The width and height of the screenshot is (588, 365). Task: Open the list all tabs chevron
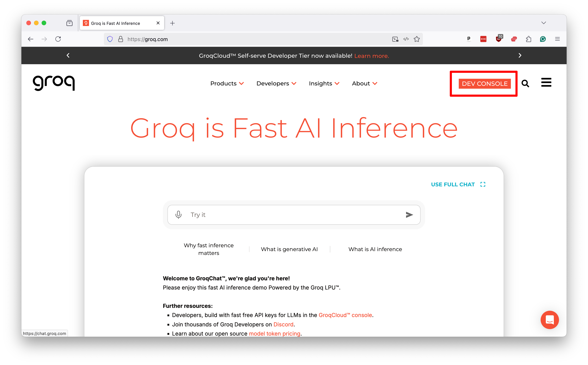coord(543,23)
